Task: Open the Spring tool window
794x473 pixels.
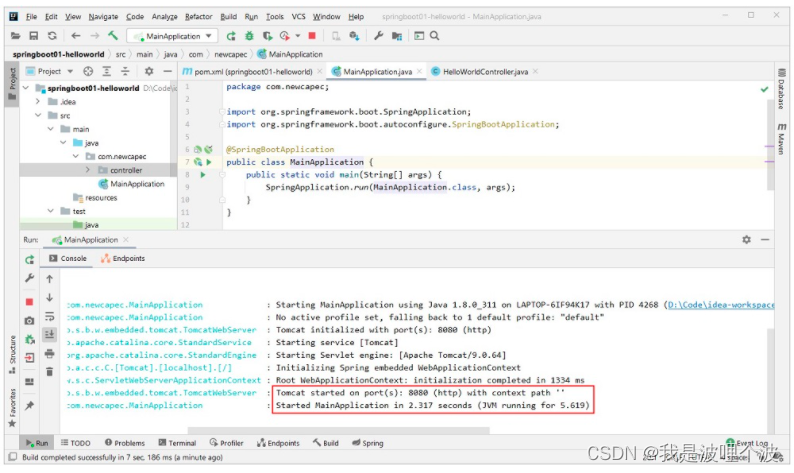Action: click(x=368, y=443)
